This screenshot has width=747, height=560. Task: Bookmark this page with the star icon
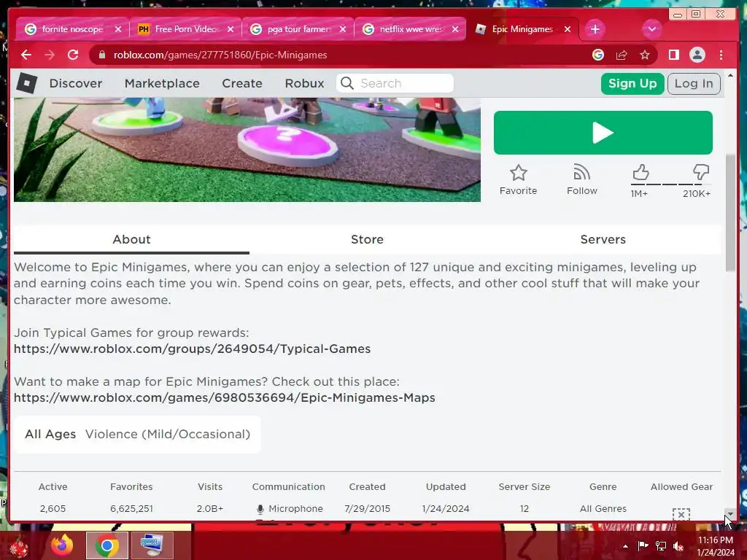point(645,55)
